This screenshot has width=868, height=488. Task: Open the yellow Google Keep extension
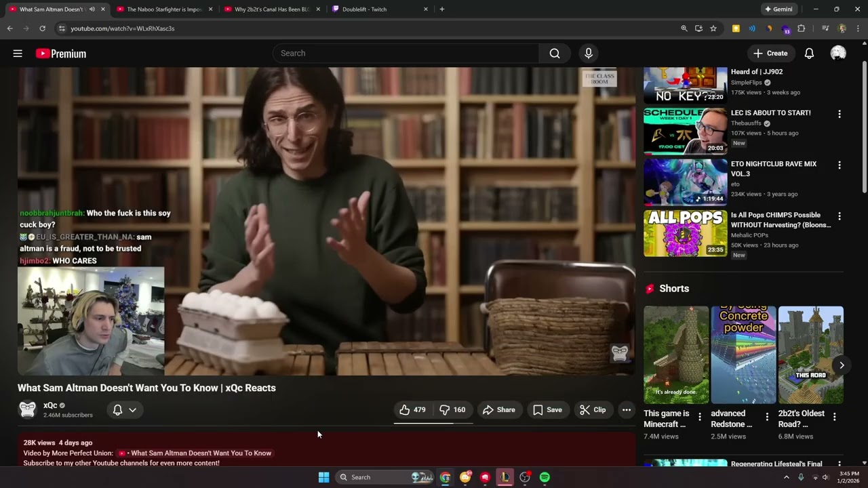(x=736, y=28)
